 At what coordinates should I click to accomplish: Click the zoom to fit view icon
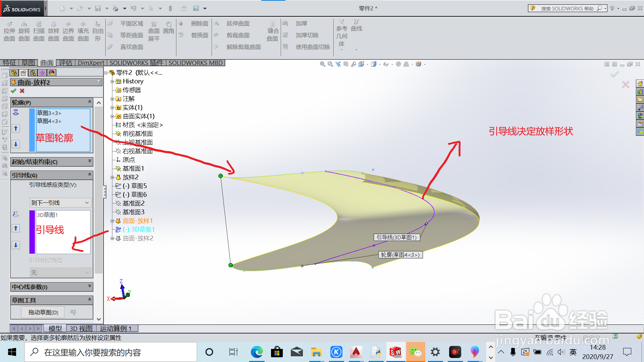pyautogui.click(x=322, y=64)
